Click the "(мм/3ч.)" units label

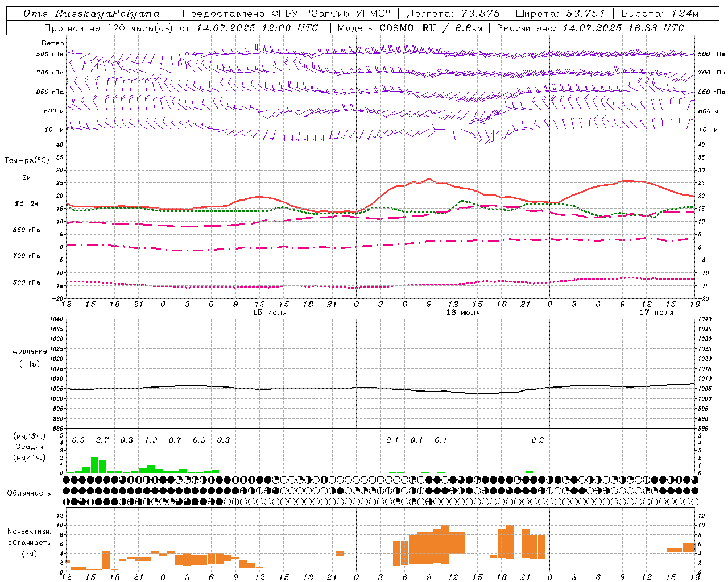click(x=30, y=436)
